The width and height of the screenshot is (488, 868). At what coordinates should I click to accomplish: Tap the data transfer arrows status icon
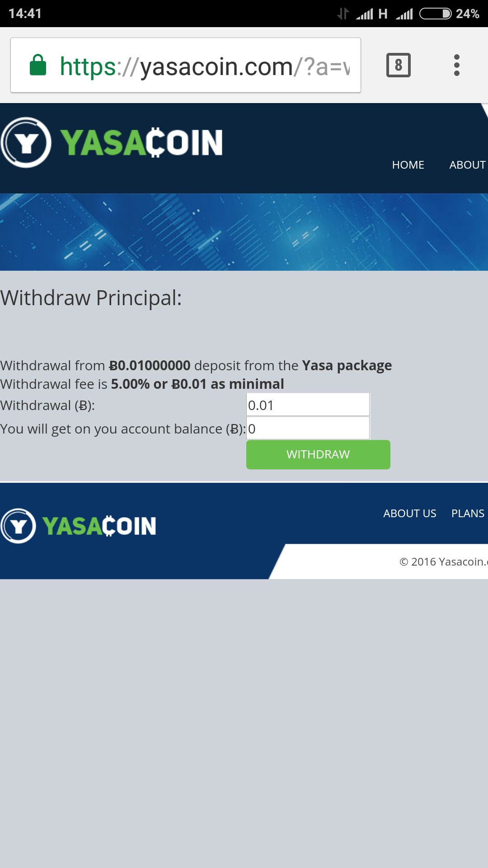[x=343, y=14]
